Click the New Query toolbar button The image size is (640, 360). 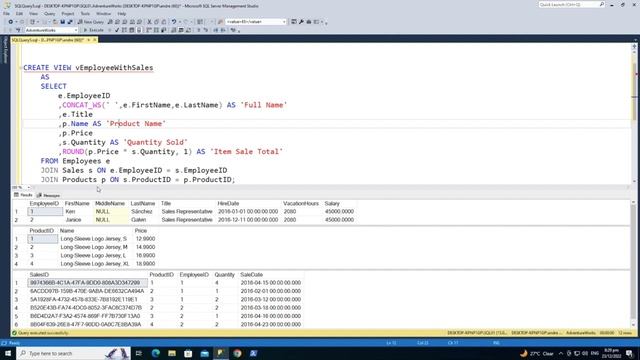[91, 22]
